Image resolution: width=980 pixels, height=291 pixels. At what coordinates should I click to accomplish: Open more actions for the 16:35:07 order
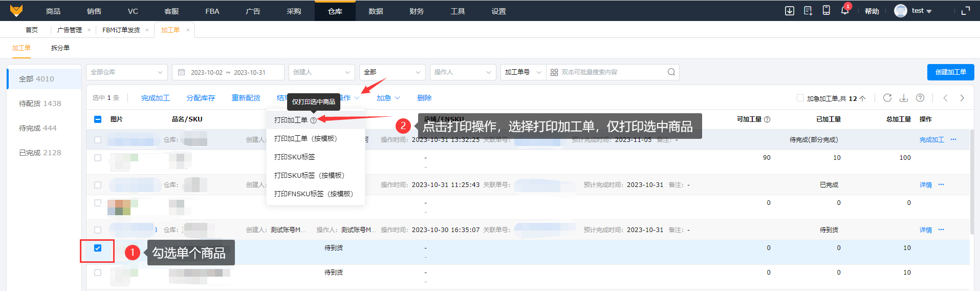(941, 230)
